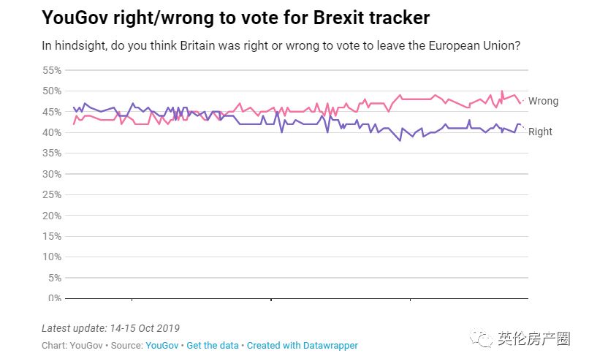Click the 25% y-axis label

tap(53, 195)
